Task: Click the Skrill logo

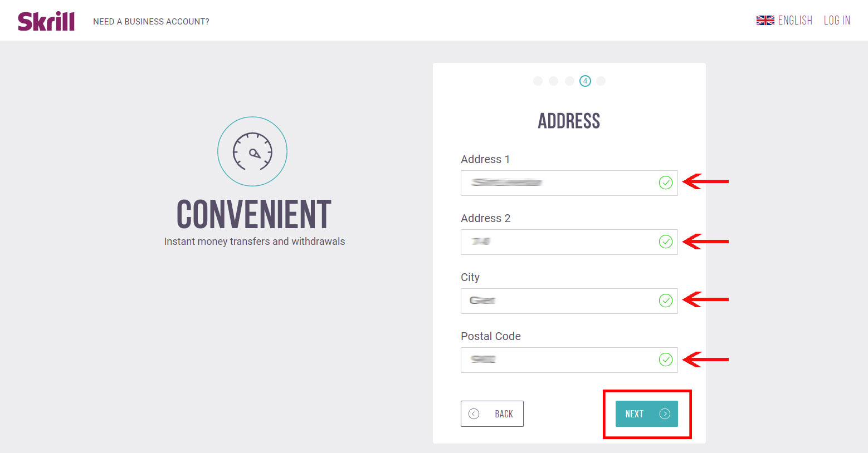Action: coord(46,20)
